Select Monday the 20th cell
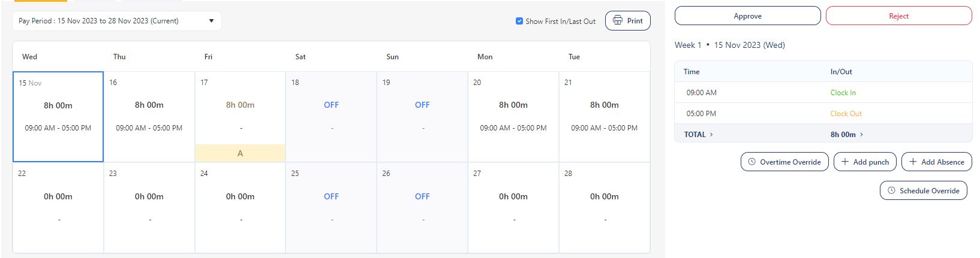The height and width of the screenshot is (258, 980). pyautogui.click(x=513, y=117)
